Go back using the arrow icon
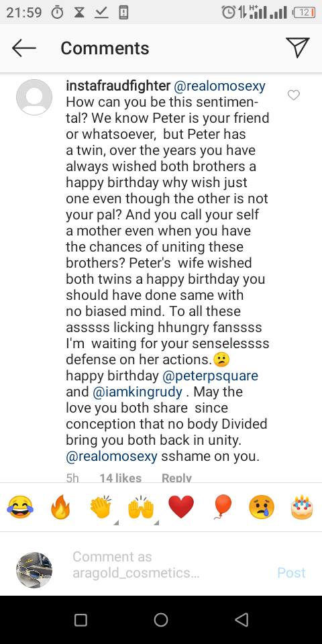Viewport: 322px width, 644px height. pos(24,48)
